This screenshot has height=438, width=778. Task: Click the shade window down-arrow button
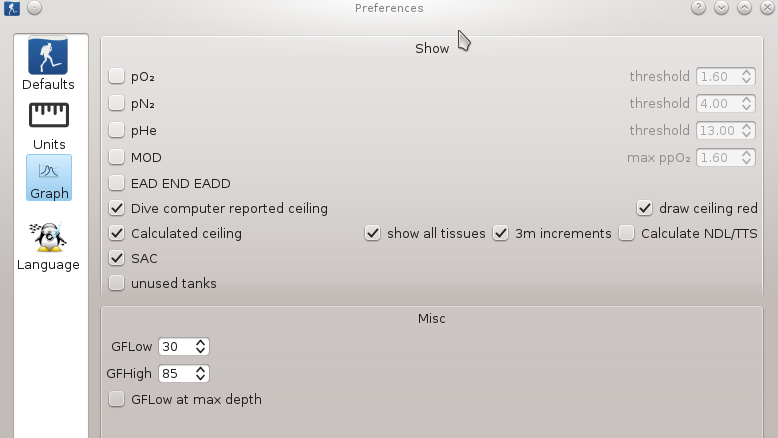(x=722, y=8)
